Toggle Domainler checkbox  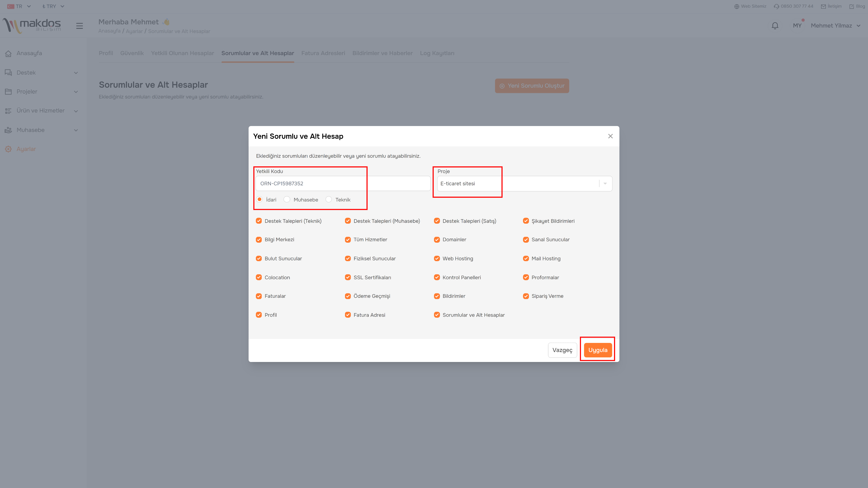click(x=437, y=240)
